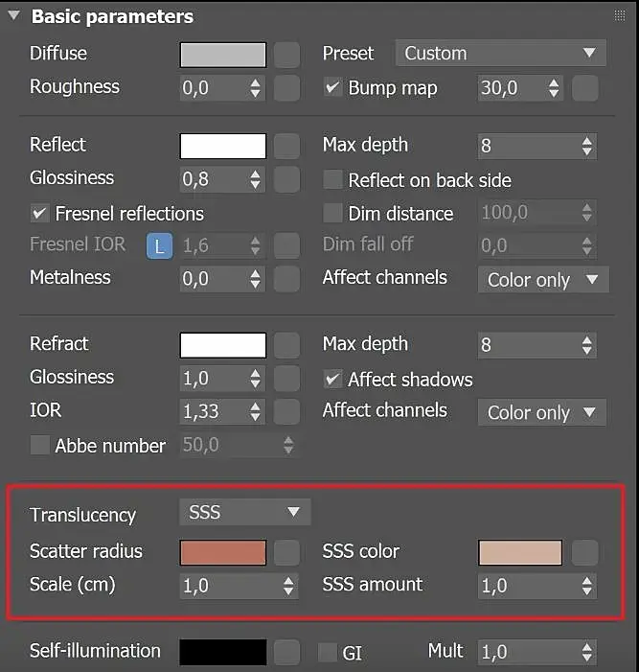Enable Reflect on back side

[332, 180]
